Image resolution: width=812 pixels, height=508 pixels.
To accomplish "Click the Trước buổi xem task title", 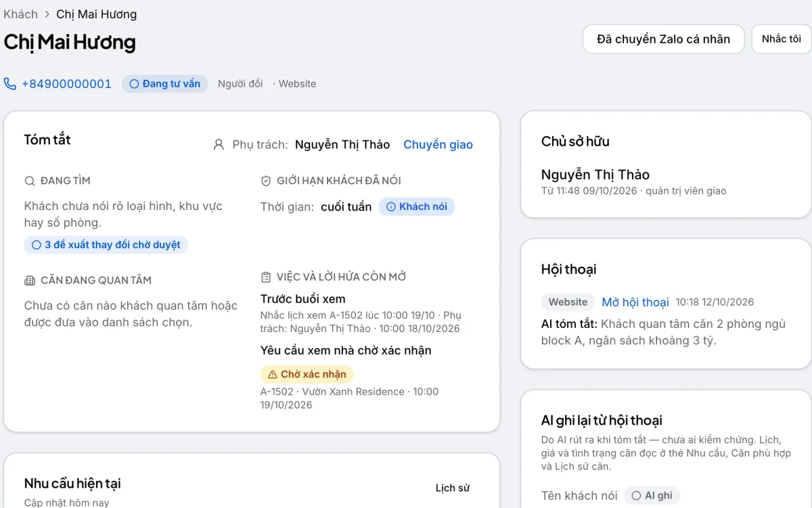I will 303,299.
